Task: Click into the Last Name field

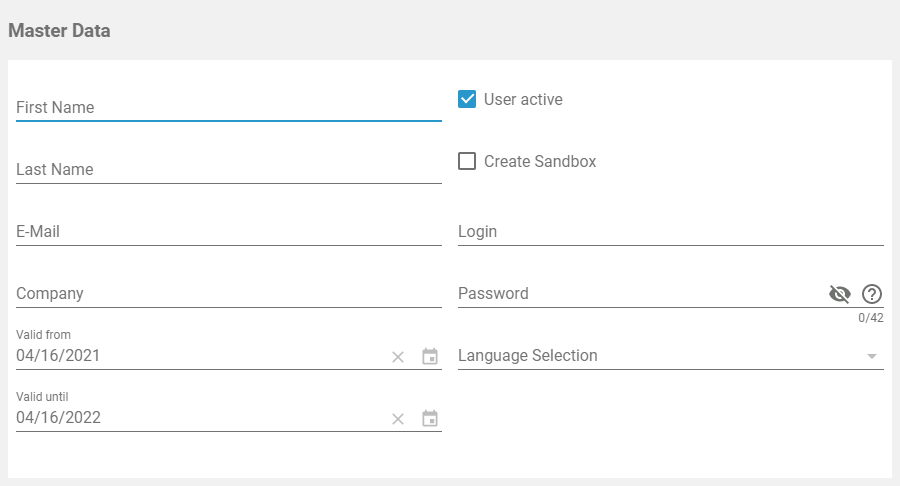Action: tap(228, 169)
